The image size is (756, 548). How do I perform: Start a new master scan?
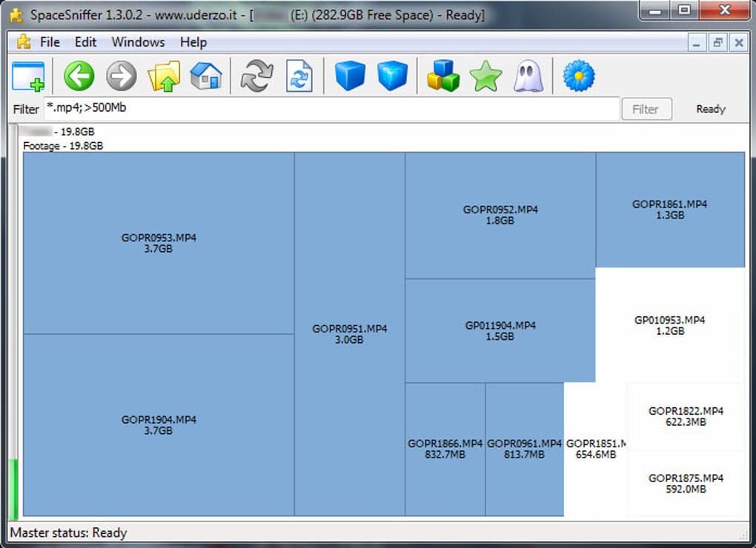[x=257, y=76]
